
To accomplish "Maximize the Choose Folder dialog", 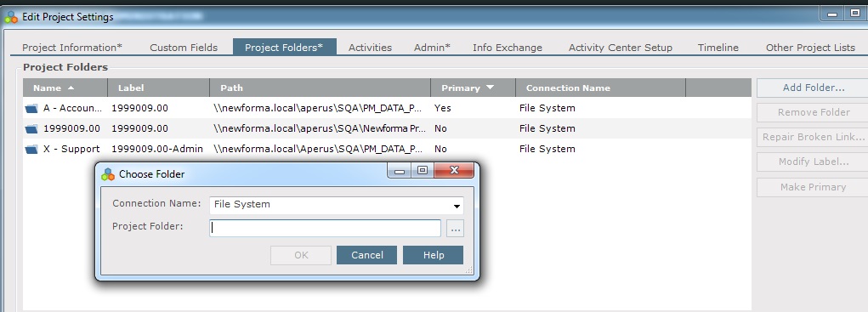I will click(423, 170).
